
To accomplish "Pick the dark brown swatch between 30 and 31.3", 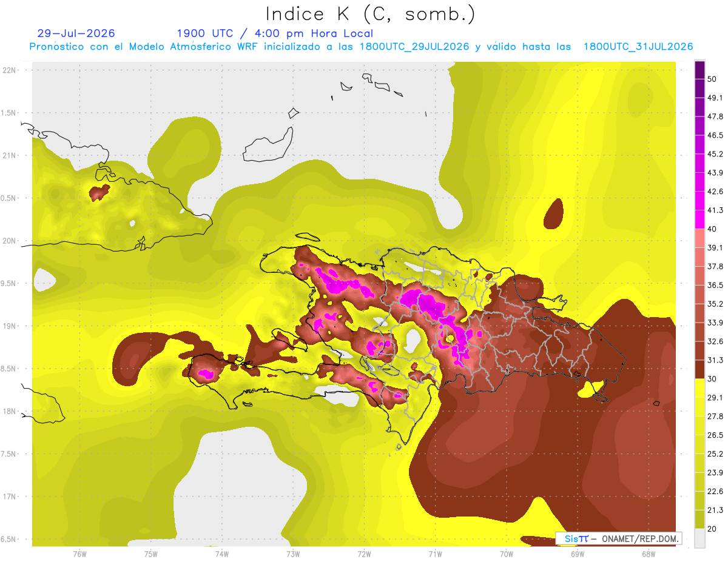I will (x=699, y=370).
